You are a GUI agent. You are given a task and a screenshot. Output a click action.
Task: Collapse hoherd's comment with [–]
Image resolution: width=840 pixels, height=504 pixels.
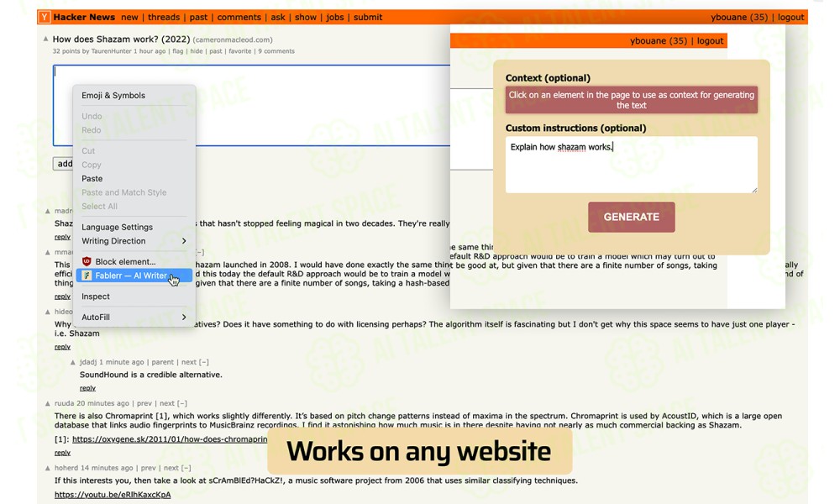pos(186,468)
